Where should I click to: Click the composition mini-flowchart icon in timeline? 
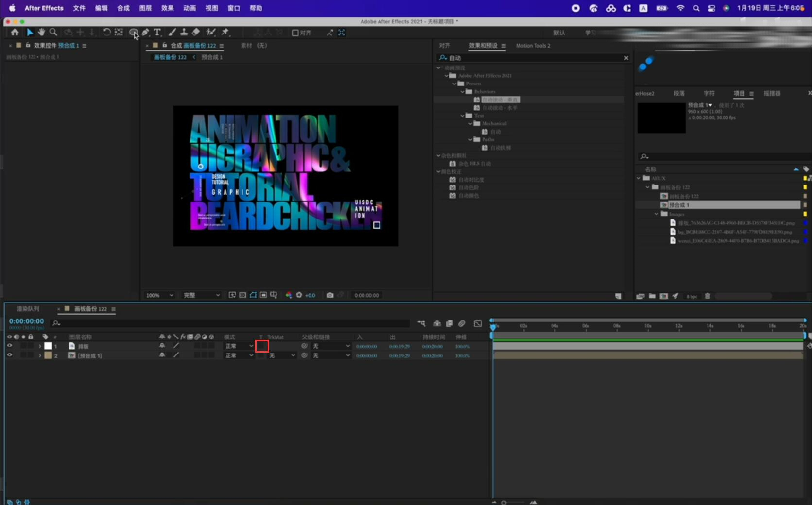(421, 323)
